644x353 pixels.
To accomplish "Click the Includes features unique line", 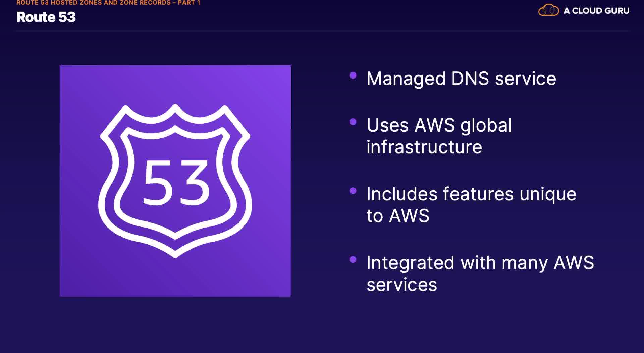I will click(x=471, y=194).
